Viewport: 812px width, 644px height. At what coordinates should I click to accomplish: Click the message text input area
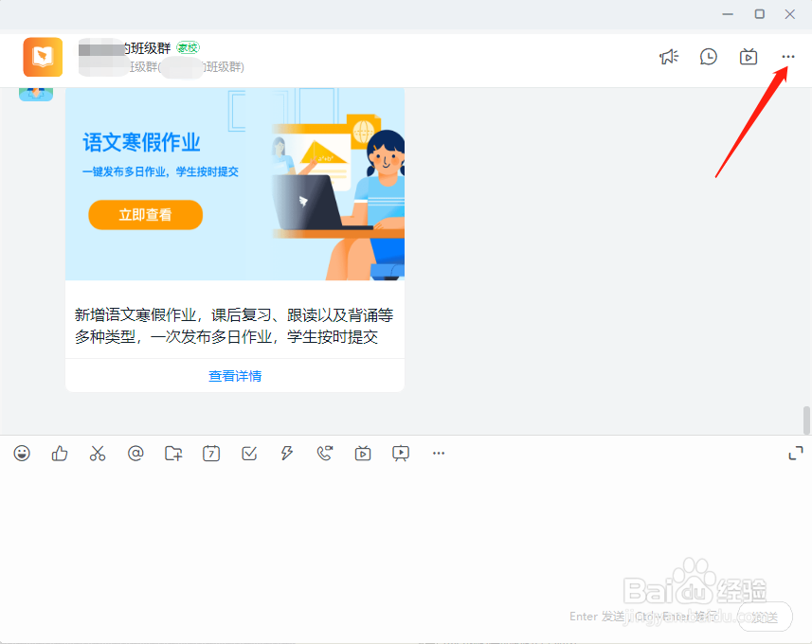click(406, 533)
